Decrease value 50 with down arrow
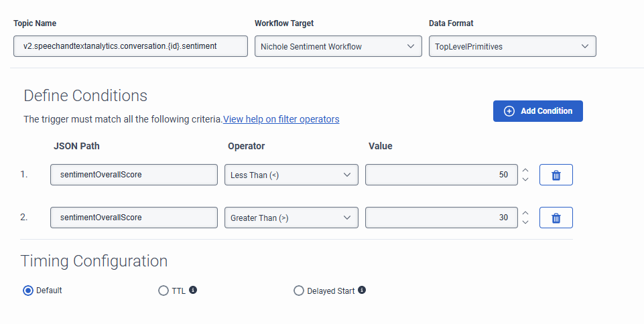This screenshot has height=324, width=644. (x=525, y=179)
